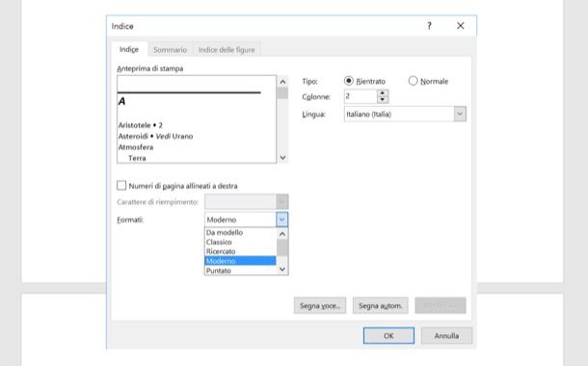
Task: Click Formati list scroll up arrow
Action: pyautogui.click(x=282, y=234)
